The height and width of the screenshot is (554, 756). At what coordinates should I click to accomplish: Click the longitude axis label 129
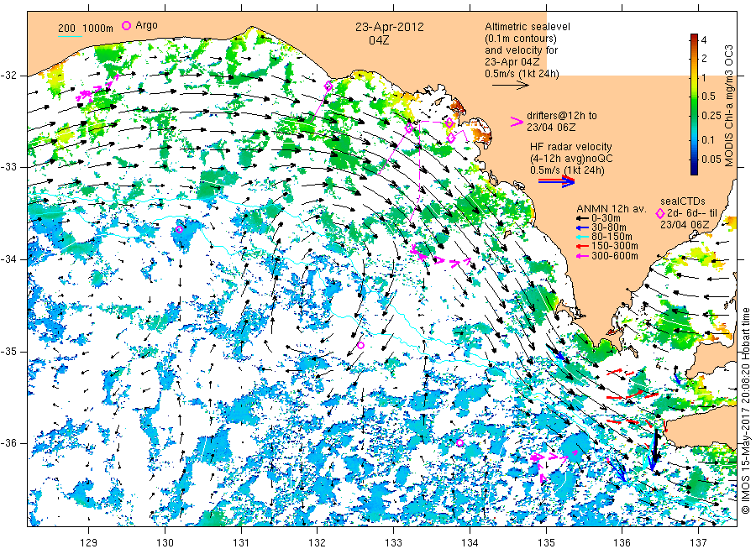[x=89, y=543]
